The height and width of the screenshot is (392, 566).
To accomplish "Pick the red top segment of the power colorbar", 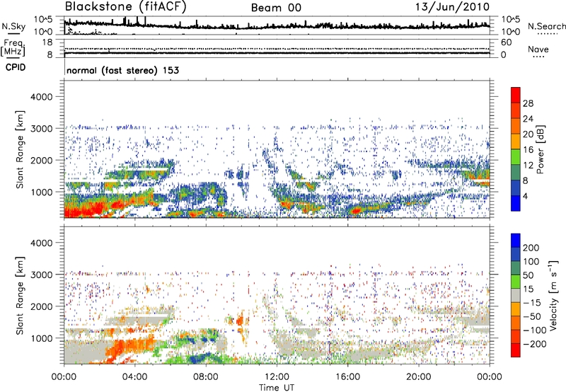I will pos(516,95).
